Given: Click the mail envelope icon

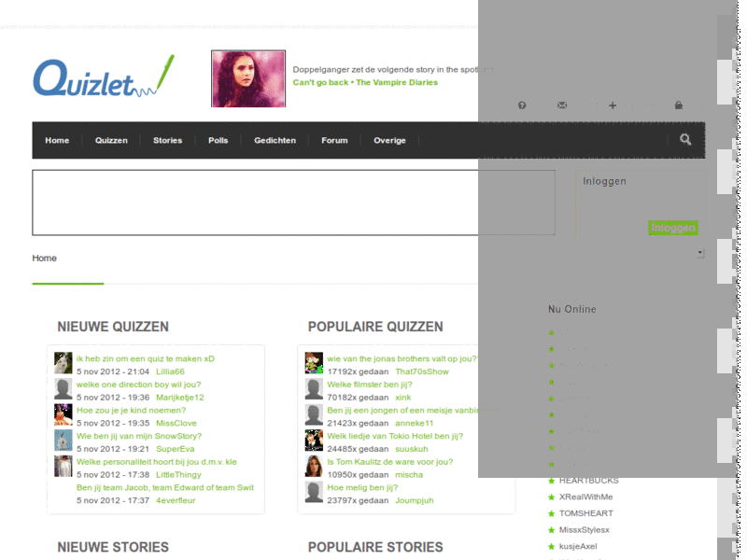Looking at the screenshot, I should [561, 105].
